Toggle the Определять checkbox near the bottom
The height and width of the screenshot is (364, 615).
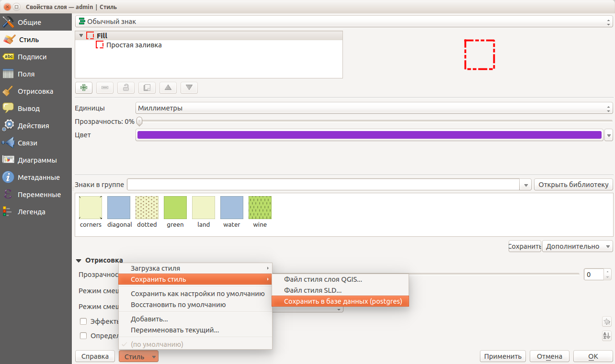[83, 335]
